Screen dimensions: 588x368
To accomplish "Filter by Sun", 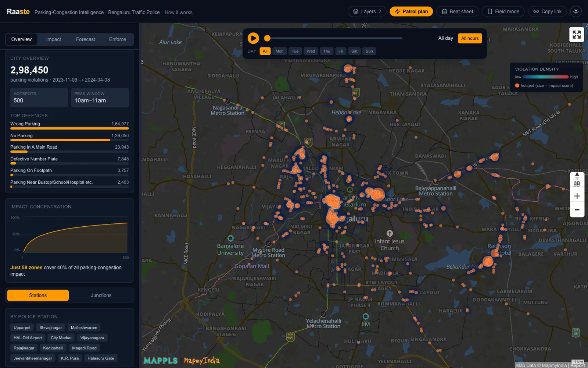I will tap(369, 51).
